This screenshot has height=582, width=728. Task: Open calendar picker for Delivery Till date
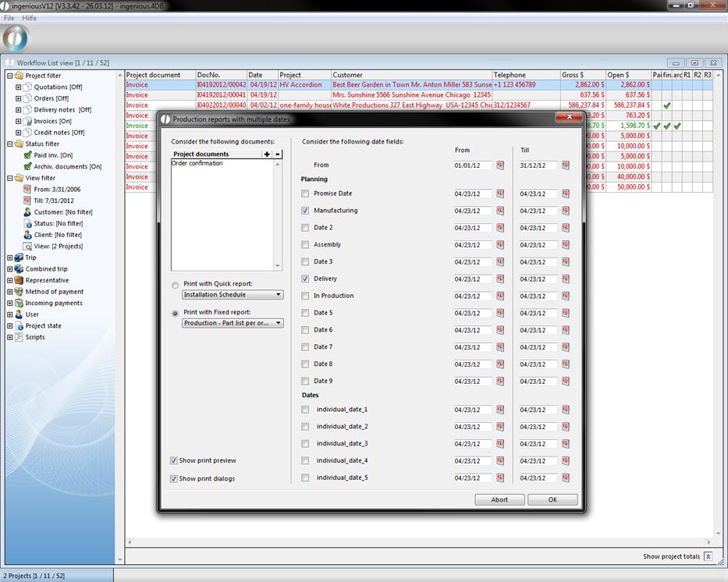[566, 279]
